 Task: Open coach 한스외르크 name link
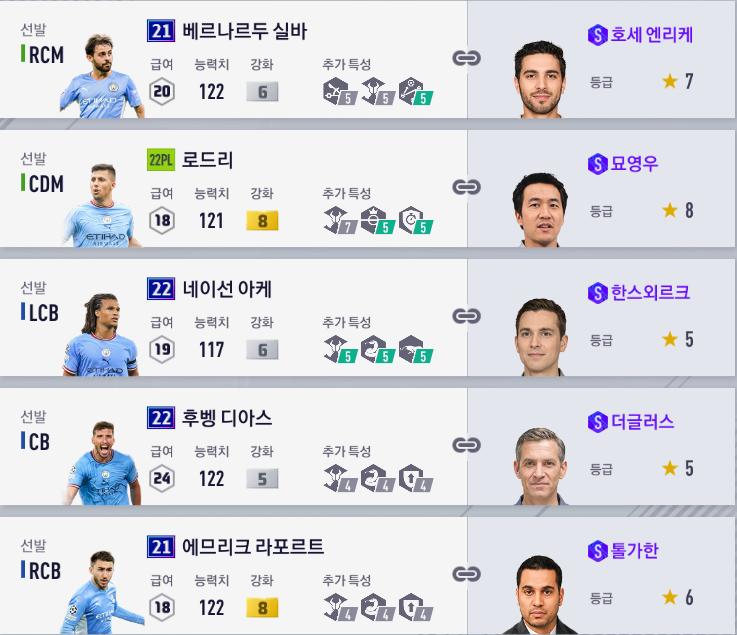click(650, 292)
